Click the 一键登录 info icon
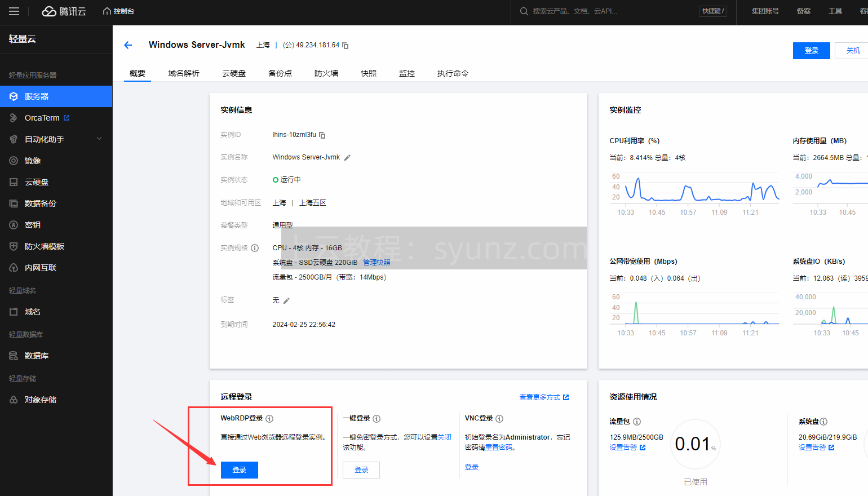The width and height of the screenshot is (868, 496). pyautogui.click(x=377, y=419)
